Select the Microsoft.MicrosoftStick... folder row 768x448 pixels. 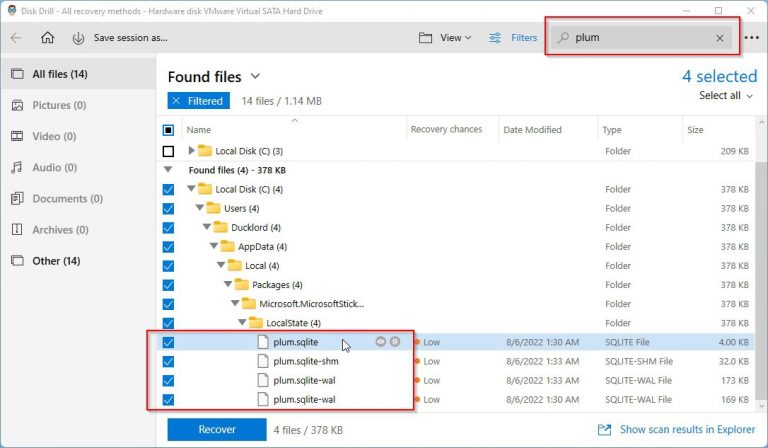click(456, 304)
